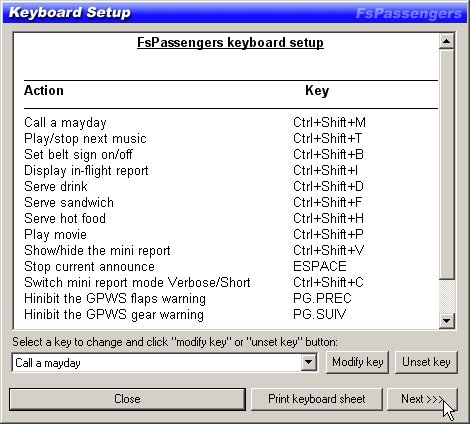
Task: Click the 'Action' column header
Action: tap(44, 90)
